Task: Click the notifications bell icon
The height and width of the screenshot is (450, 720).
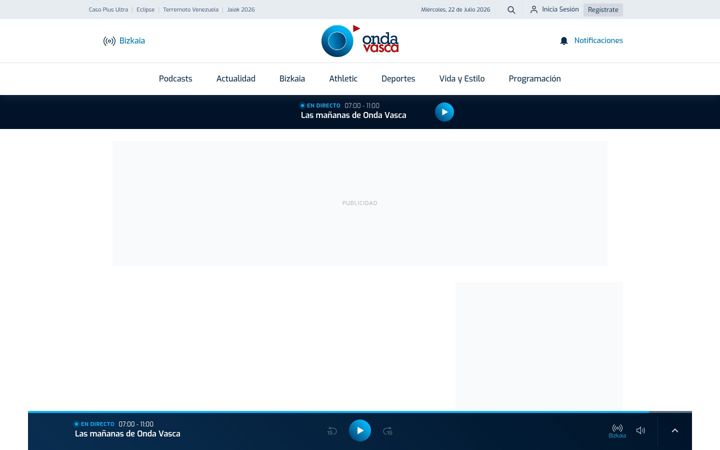Action: click(564, 41)
